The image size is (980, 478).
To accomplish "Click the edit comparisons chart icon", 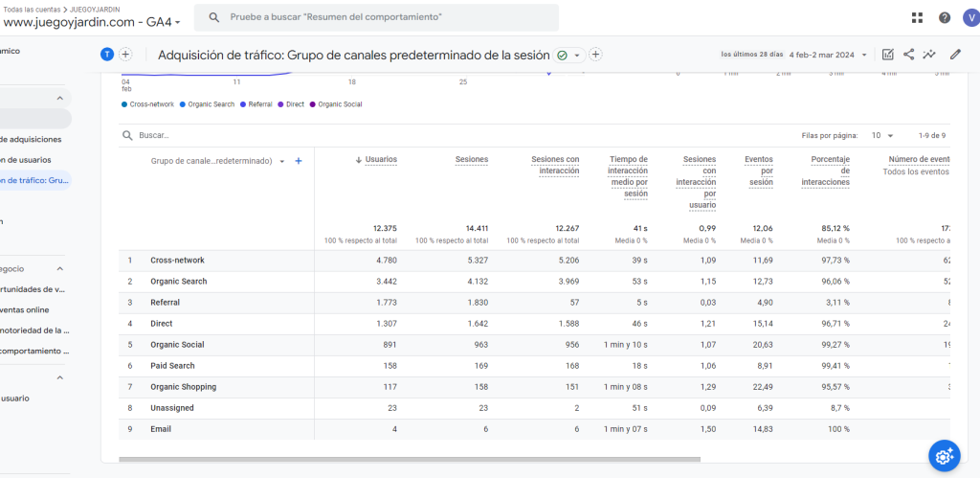I will pos(887,55).
